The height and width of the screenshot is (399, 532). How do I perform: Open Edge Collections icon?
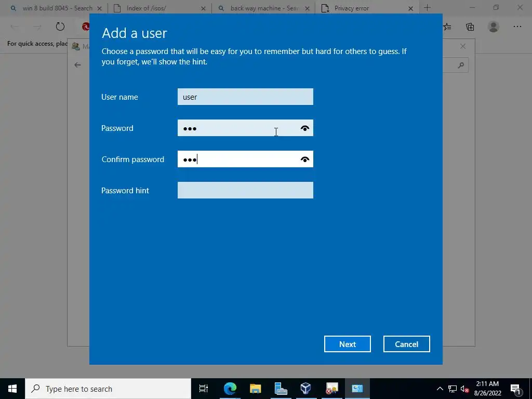(470, 26)
